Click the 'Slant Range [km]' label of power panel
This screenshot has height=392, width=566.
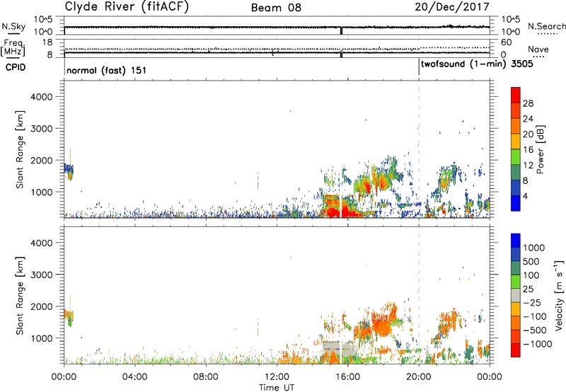[x=20, y=149]
